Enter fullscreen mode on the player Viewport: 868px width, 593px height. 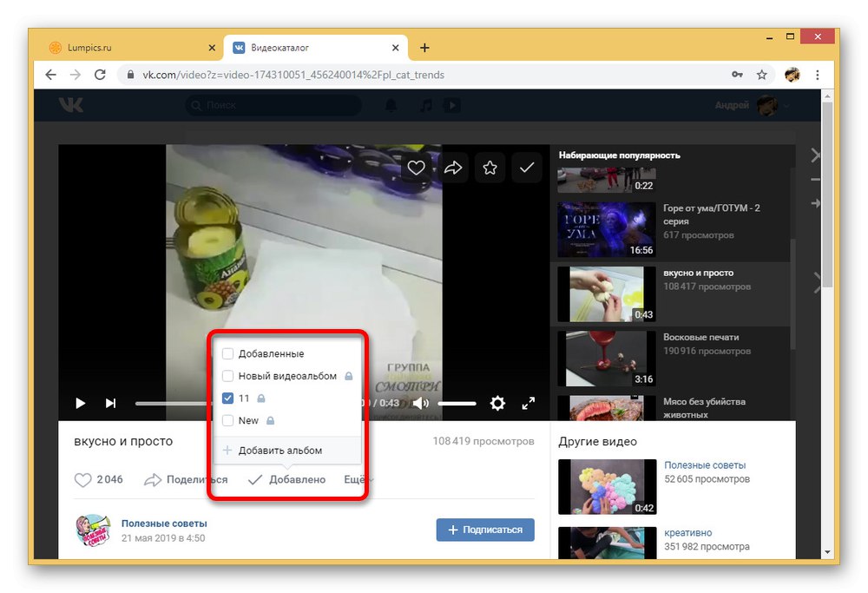[x=529, y=403]
